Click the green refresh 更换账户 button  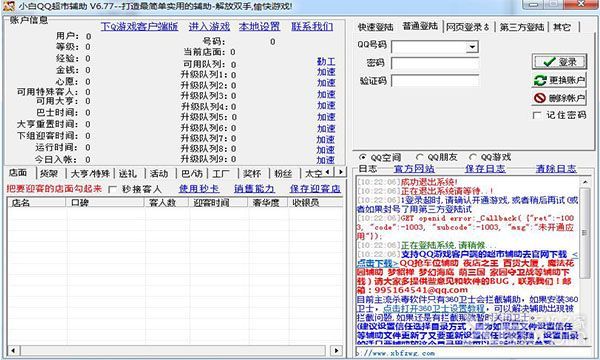coord(559,80)
